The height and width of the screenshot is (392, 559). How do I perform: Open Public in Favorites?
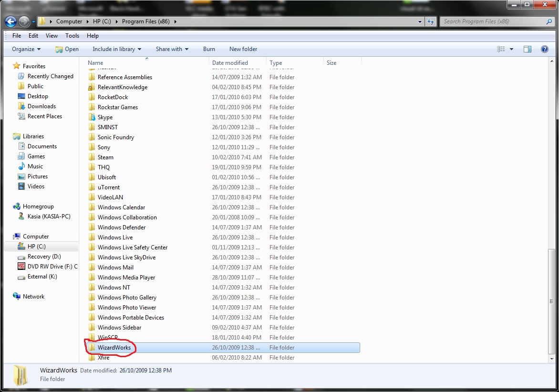(x=31, y=86)
